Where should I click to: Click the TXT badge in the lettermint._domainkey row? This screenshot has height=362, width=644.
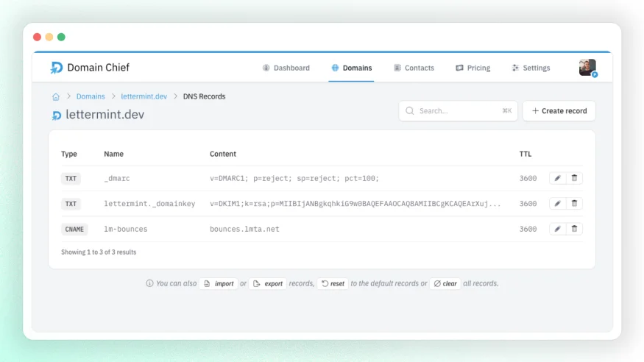[71, 204]
